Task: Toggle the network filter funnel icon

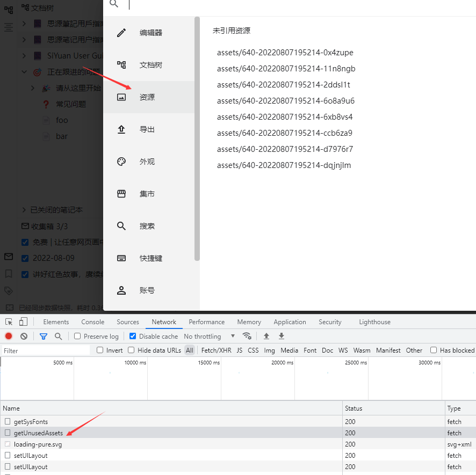Action: pos(44,336)
